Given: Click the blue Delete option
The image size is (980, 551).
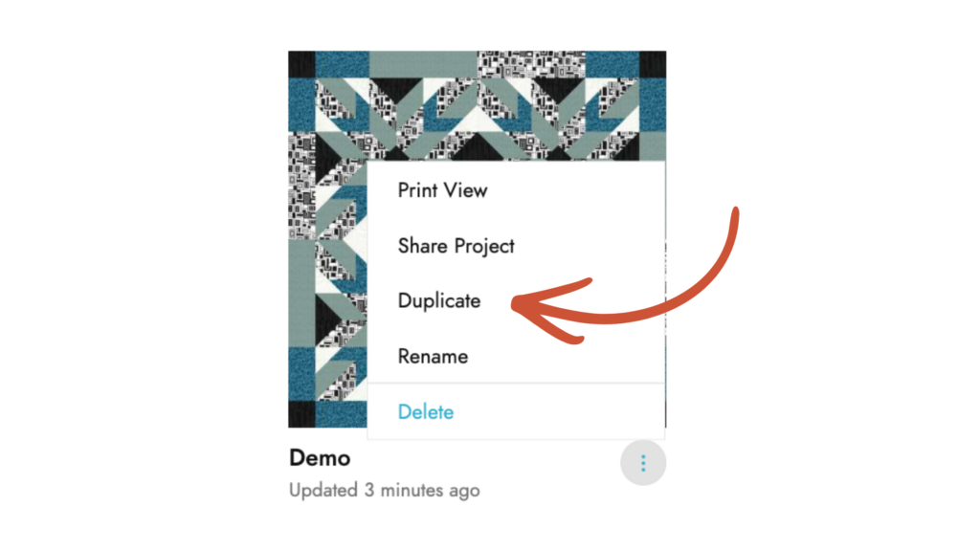Looking at the screenshot, I should pyautogui.click(x=426, y=412).
